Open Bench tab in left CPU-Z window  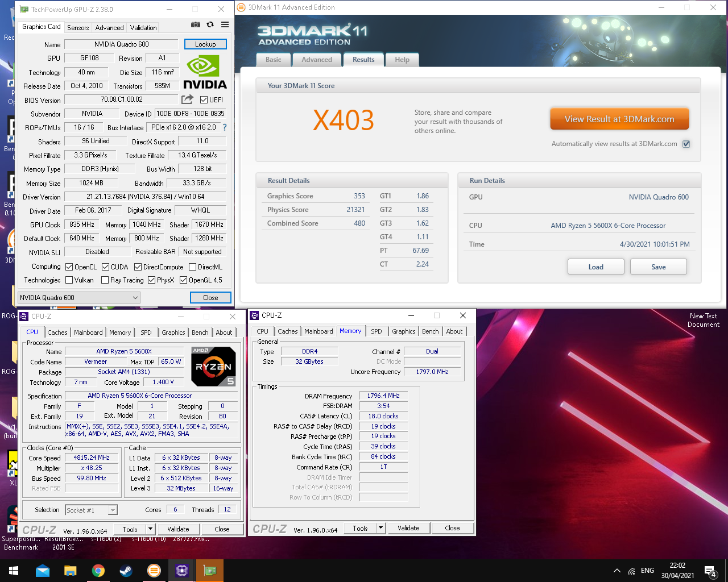point(200,332)
